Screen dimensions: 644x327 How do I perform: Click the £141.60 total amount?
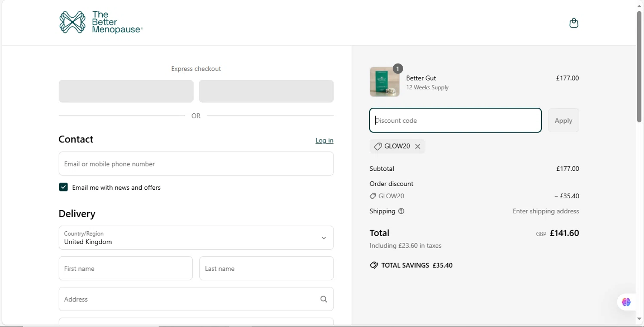tap(564, 233)
